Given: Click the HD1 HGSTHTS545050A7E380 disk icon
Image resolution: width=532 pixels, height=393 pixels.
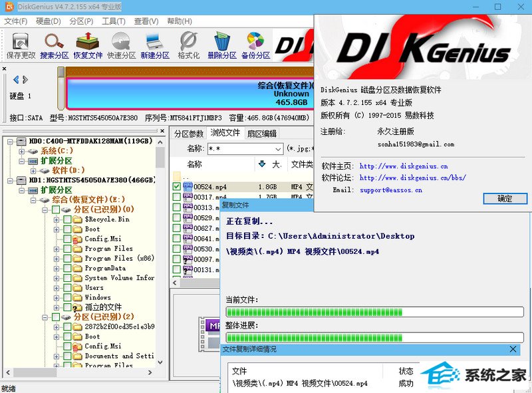Looking at the screenshot, I should coord(21,180).
